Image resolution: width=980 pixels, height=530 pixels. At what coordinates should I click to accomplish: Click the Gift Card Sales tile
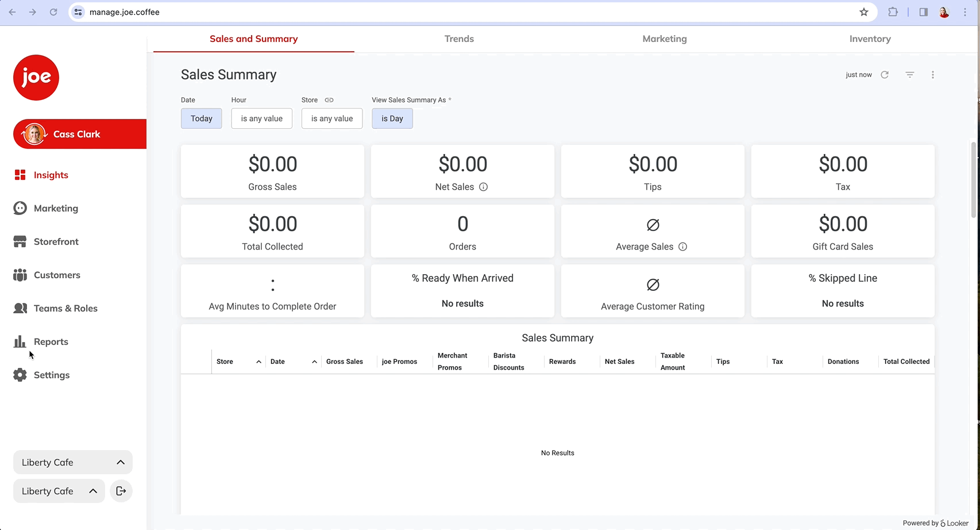tap(843, 231)
